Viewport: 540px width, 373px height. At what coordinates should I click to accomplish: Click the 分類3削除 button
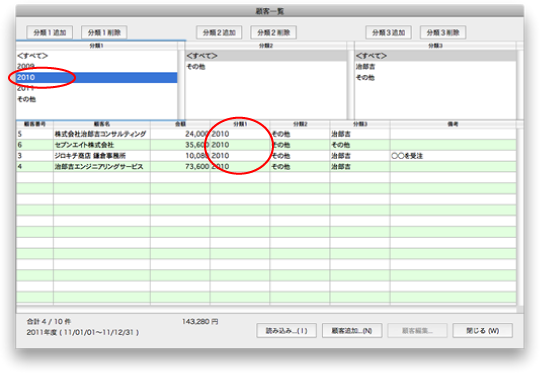(x=443, y=32)
